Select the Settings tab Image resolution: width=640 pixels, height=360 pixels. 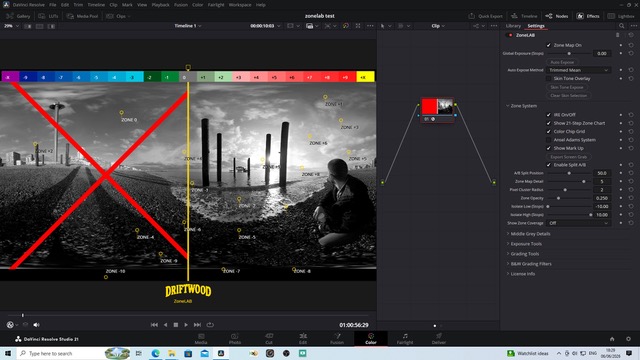click(x=536, y=26)
